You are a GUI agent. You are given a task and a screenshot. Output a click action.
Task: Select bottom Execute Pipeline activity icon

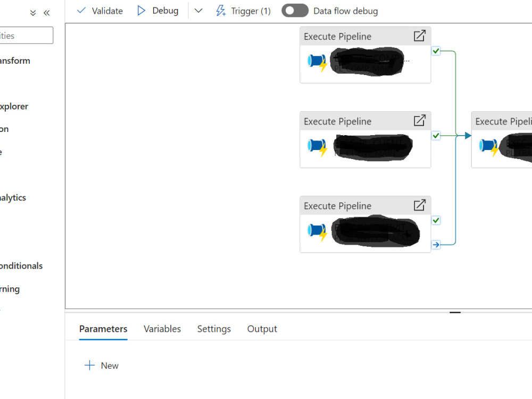point(317,231)
